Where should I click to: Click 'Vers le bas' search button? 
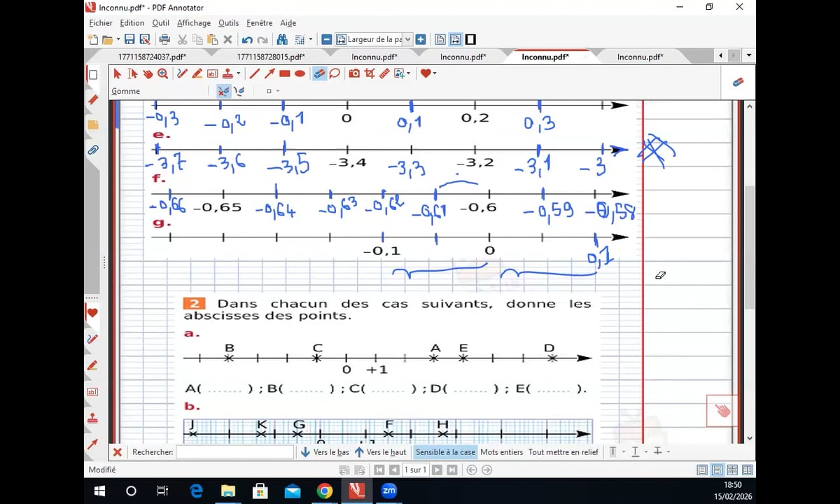point(325,452)
